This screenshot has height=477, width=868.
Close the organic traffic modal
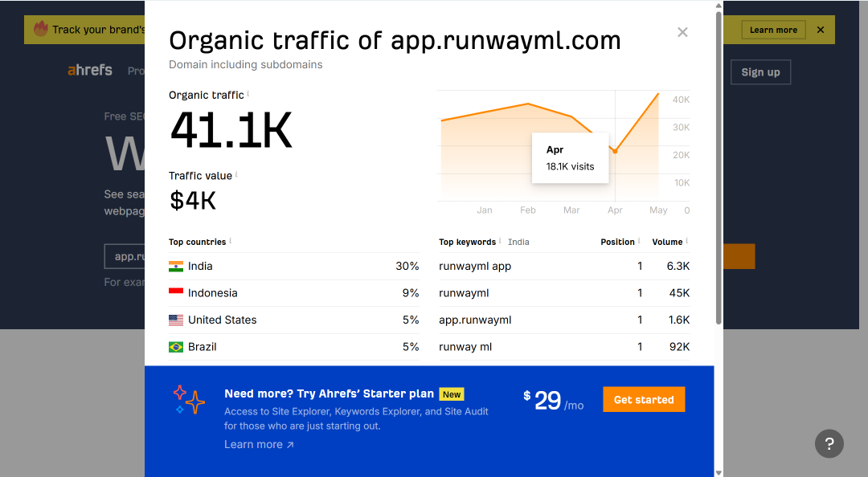coord(682,32)
